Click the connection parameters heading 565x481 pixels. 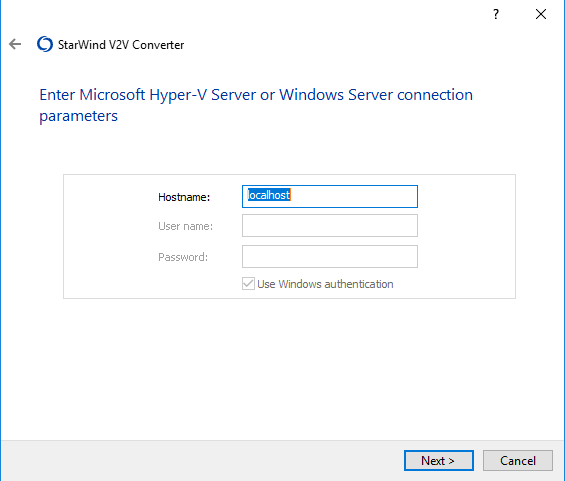pyautogui.click(x=256, y=105)
